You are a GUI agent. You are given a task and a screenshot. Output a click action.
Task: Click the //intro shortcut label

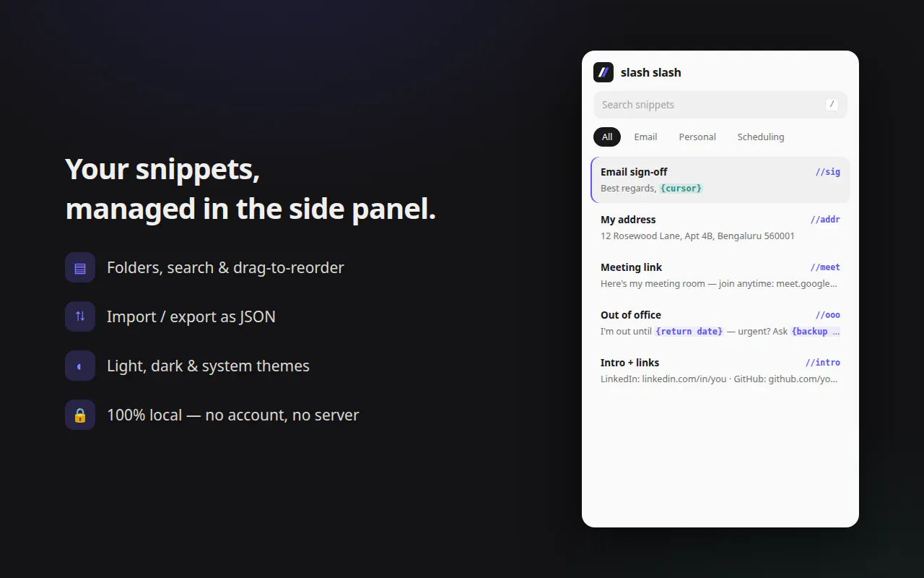[x=823, y=363]
